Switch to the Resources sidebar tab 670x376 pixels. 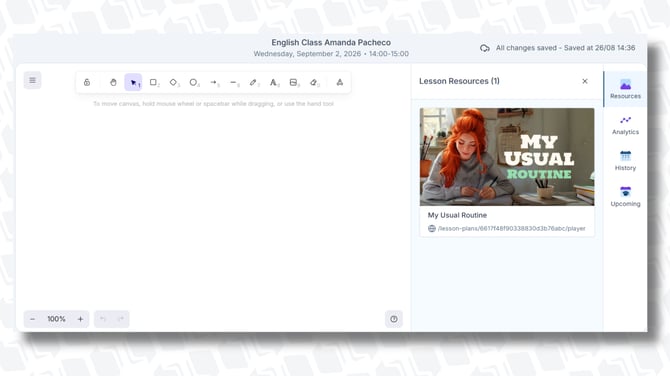pos(625,89)
